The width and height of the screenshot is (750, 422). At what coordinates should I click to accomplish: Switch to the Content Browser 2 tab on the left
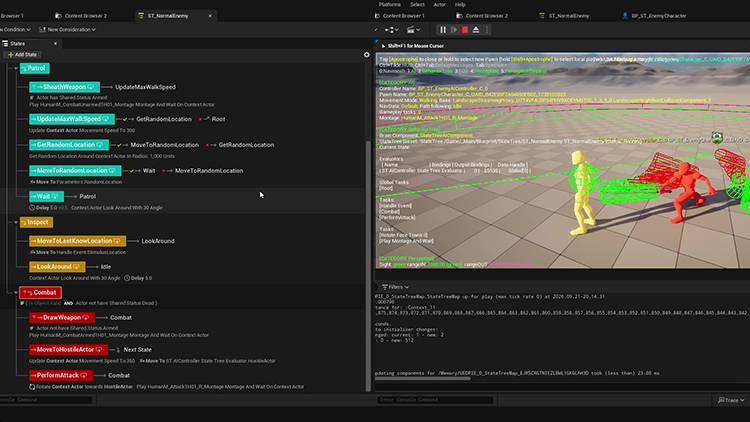pyautogui.click(x=81, y=16)
